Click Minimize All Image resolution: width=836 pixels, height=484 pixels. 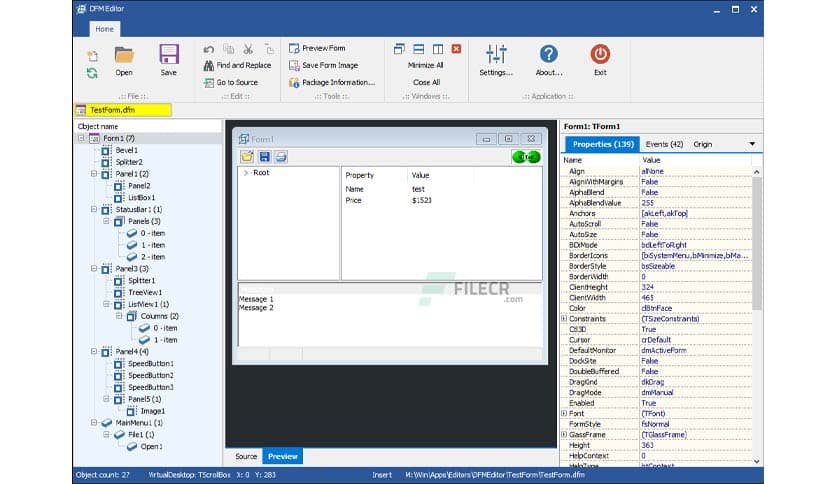[x=425, y=65]
